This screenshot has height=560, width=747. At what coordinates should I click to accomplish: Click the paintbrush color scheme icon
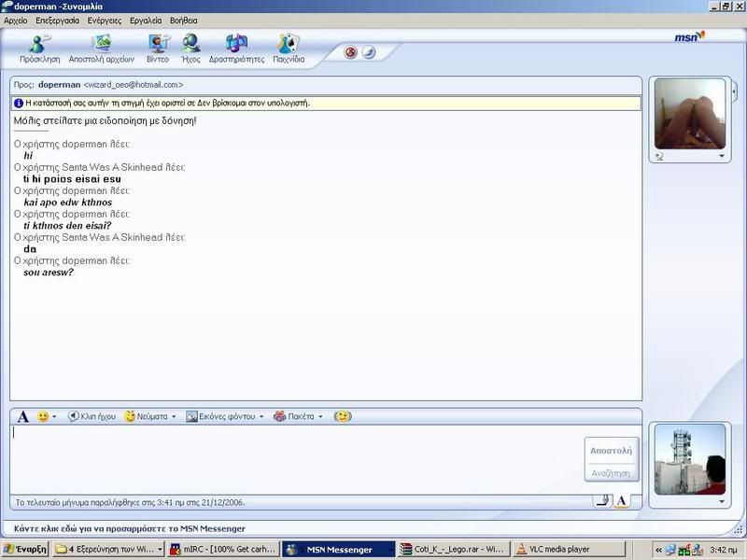tap(369, 52)
